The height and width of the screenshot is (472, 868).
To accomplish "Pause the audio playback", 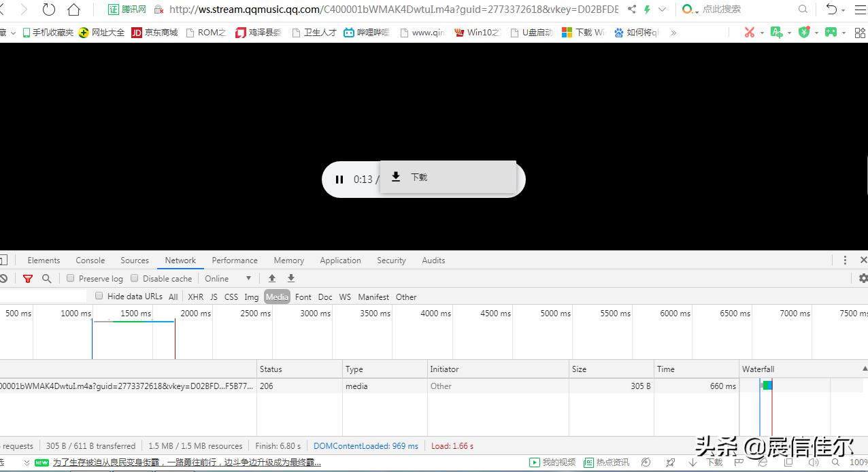I will [x=339, y=180].
